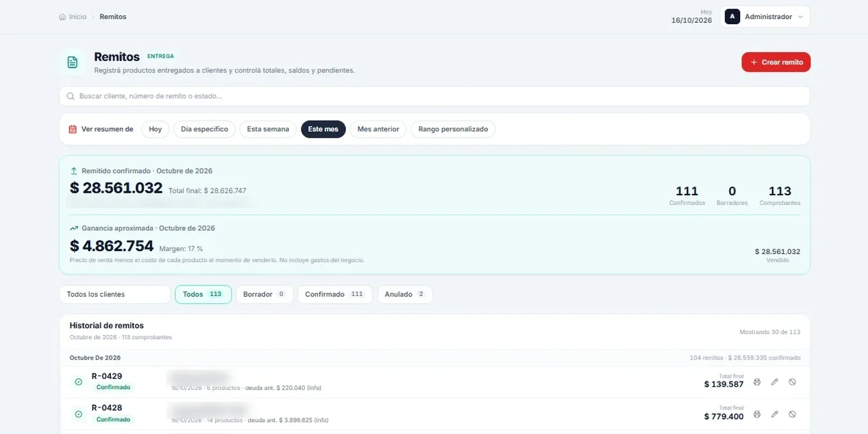Select the Rango personalizado summary filter
Image resolution: width=868 pixels, height=434 pixels.
click(453, 129)
